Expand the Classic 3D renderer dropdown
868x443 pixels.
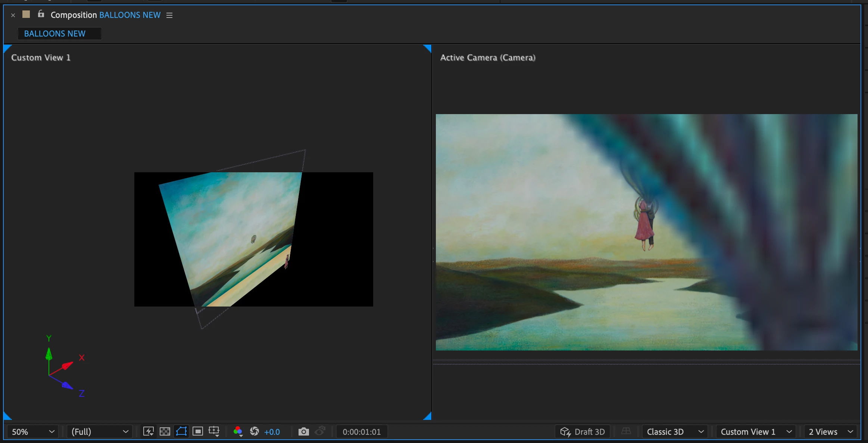coord(675,431)
